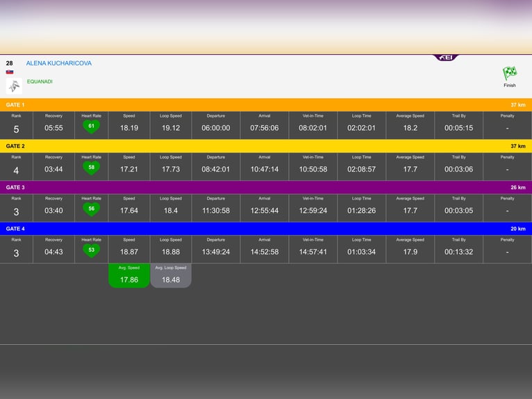Click the Gate 3 heart rate 56 icon

[91, 209]
